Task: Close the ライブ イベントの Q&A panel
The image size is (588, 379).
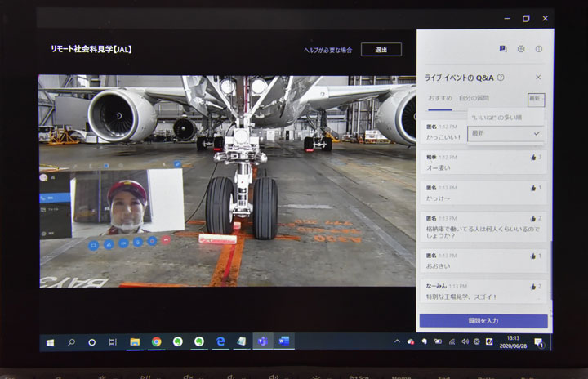Action: click(x=537, y=78)
